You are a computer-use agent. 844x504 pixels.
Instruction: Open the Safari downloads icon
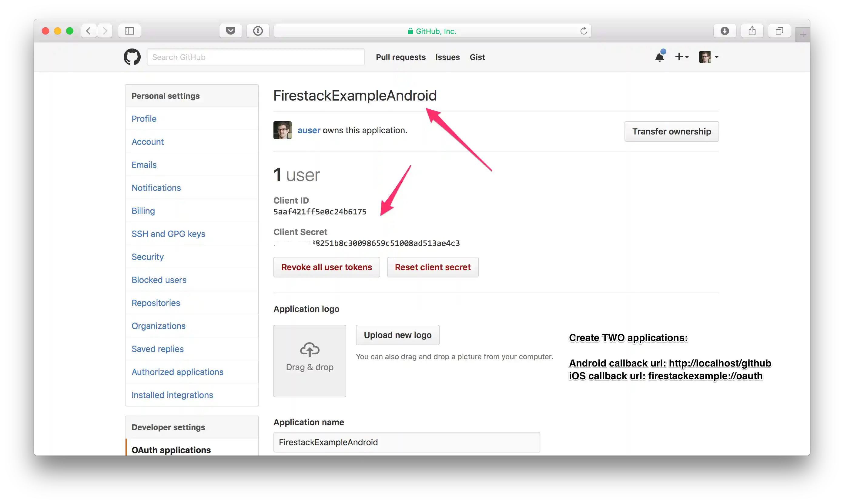(x=724, y=31)
